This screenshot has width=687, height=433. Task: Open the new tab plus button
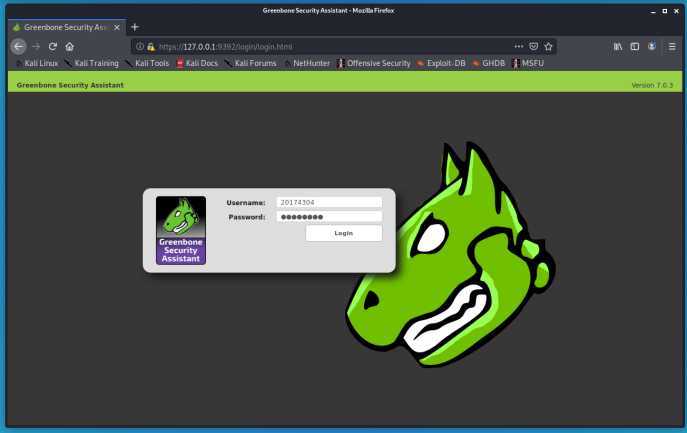click(135, 27)
